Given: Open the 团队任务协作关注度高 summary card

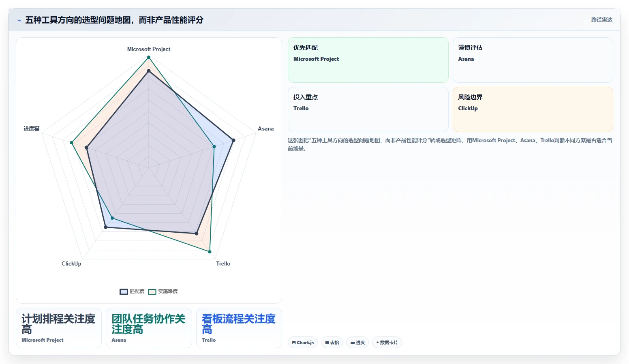Looking at the screenshot, I should pyautogui.click(x=149, y=328).
